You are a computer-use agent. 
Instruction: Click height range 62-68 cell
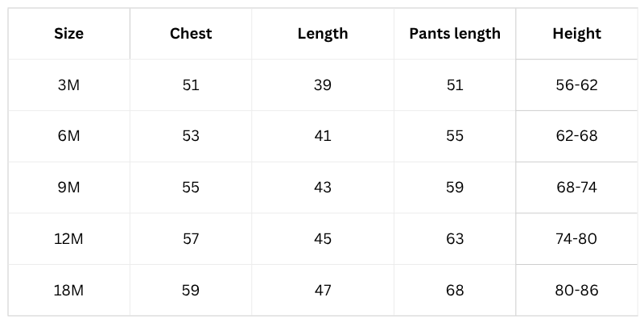click(576, 136)
